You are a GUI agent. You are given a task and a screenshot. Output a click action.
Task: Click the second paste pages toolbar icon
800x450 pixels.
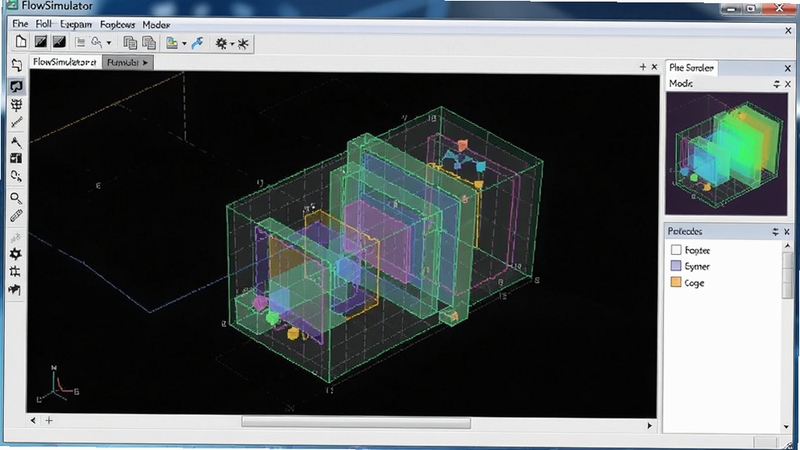tap(149, 43)
